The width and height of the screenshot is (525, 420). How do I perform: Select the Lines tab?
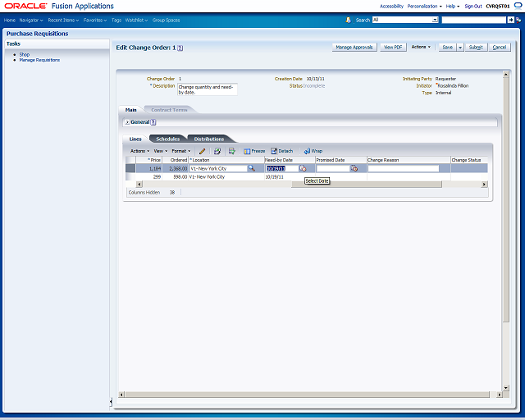[x=135, y=139]
